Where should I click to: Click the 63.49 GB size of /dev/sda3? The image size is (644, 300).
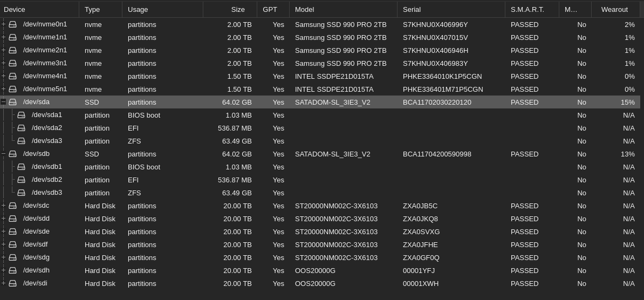tap(237, 141)
